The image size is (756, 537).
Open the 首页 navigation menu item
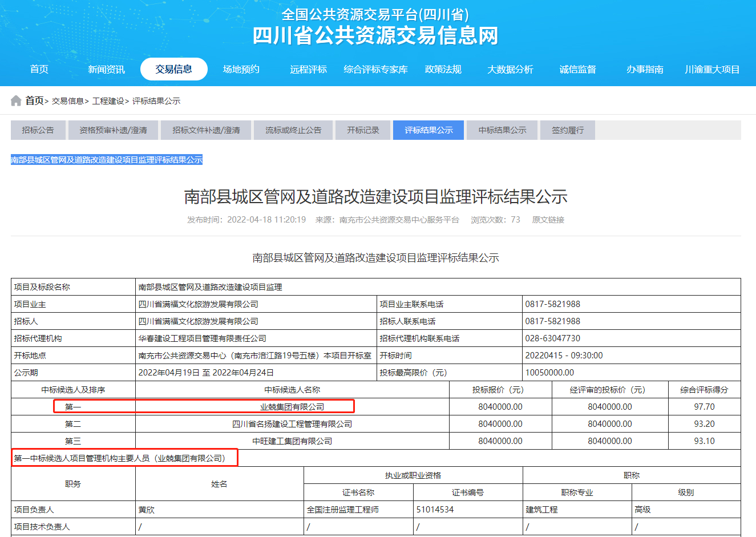(39, 70)
